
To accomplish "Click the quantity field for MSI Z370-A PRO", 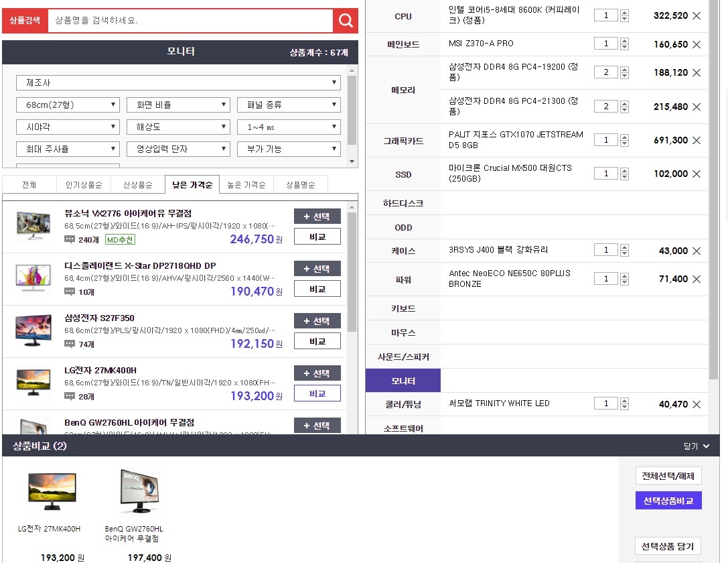I will tap(606, 44).
